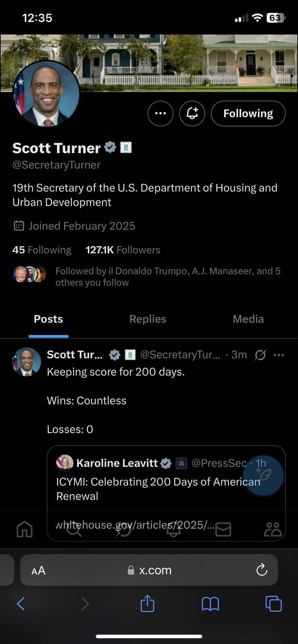298x644 pixels.
Task: View the 45 Following list
Action: [x=42, y=250]
